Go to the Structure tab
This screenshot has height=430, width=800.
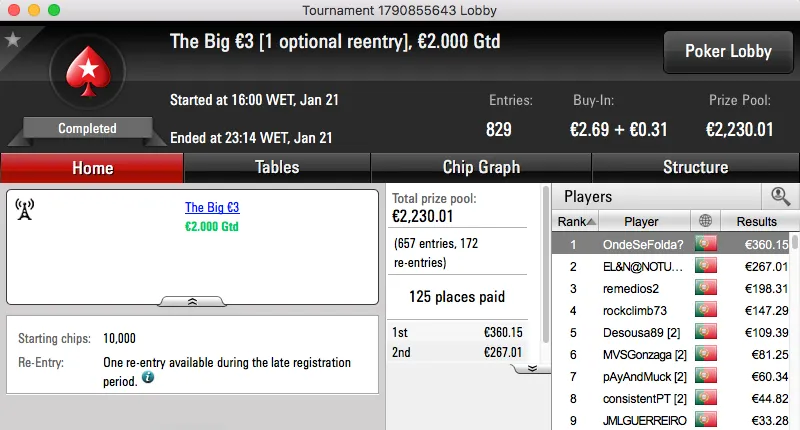coord(695,167)
